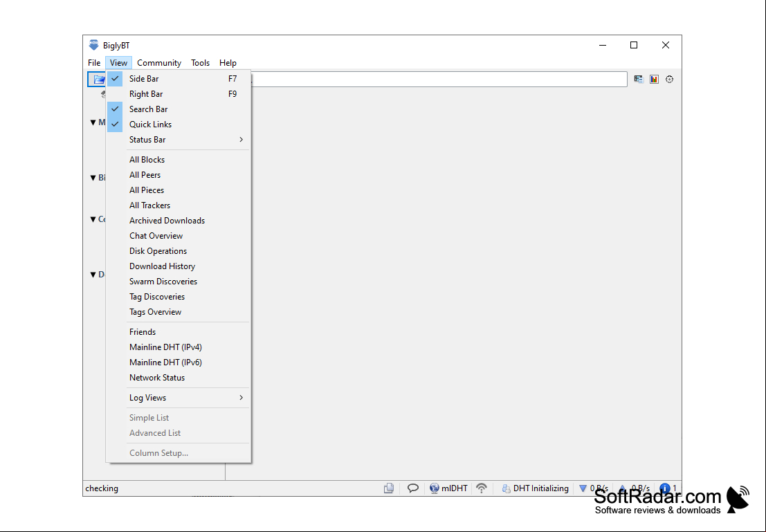The width and height of the screenshot is (766, 532).
Task: Click the BiglyBT logo in title bar
Action: pos(94,46)
